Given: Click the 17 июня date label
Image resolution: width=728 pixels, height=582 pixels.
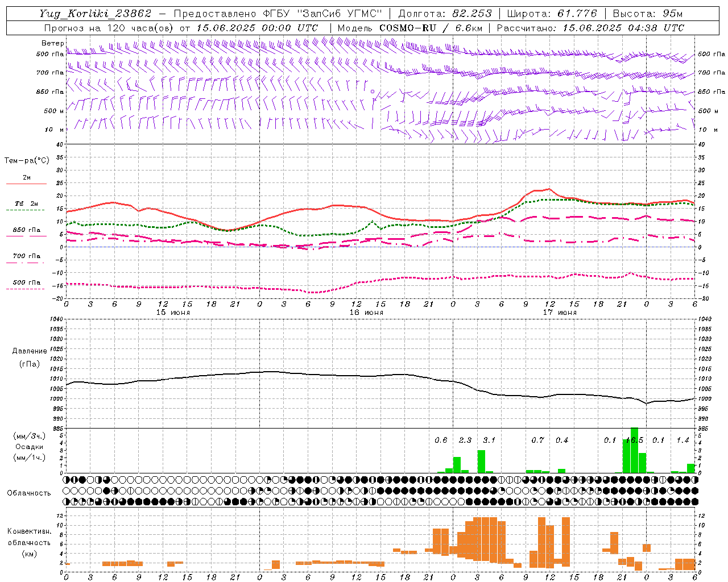Looking at the screenshot, I should tap(560, 313).
